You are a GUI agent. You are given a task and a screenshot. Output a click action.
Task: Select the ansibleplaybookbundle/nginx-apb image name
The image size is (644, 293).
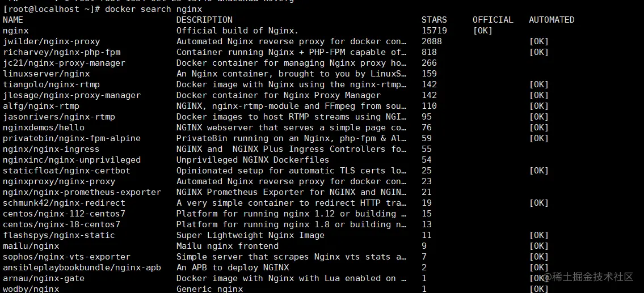click(x=82, y=267)
